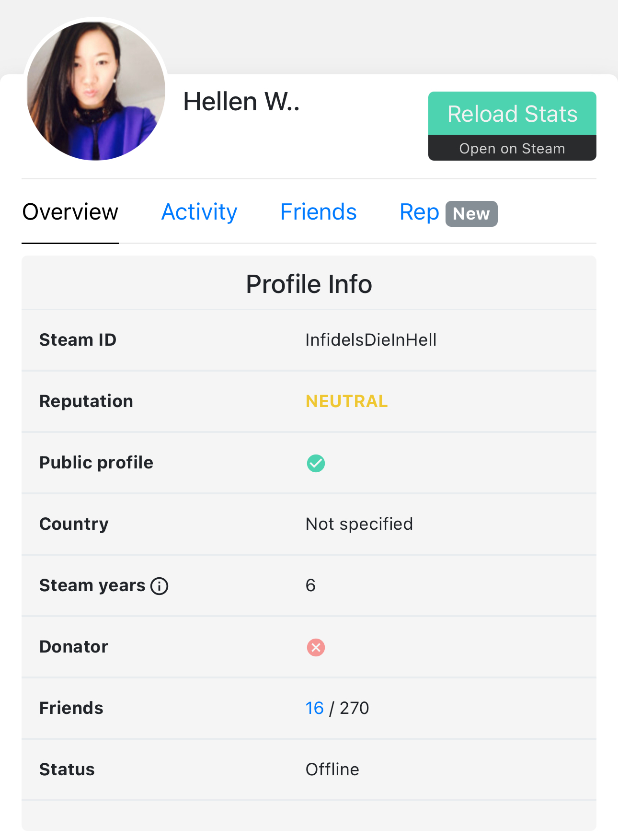Click the Steam years info icon

pos(160,586)
